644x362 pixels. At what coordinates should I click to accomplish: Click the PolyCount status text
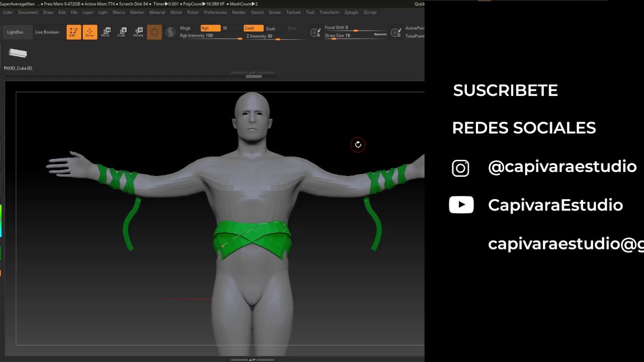pos(204,4)
